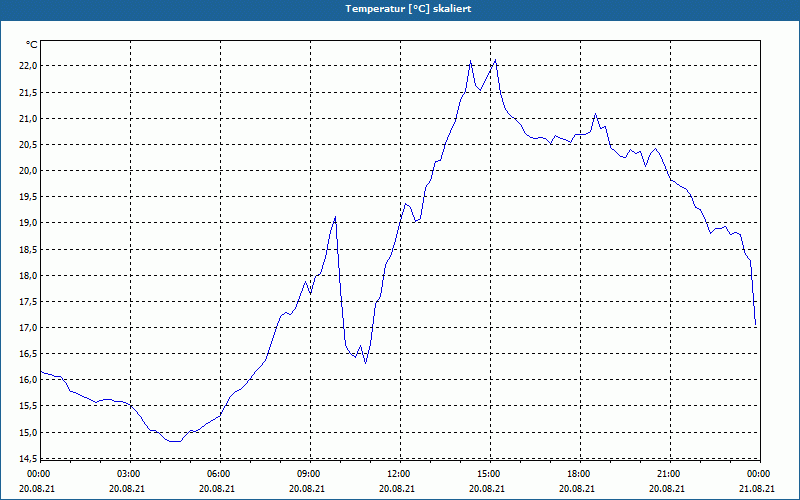This screenshot has width=800, height=500.
Task: Pick the 21:00 time label
Action: click(x=668, y=474)
